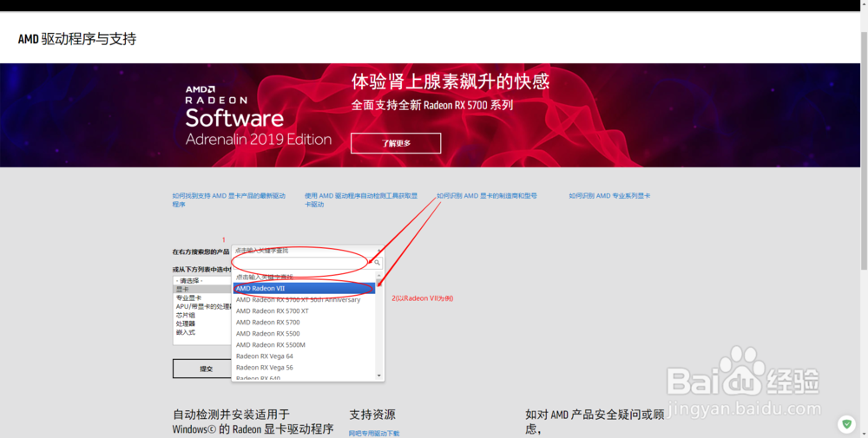Select Radeon RX Vega 64 option
868x438 pixels.
[x=304, y=356]
